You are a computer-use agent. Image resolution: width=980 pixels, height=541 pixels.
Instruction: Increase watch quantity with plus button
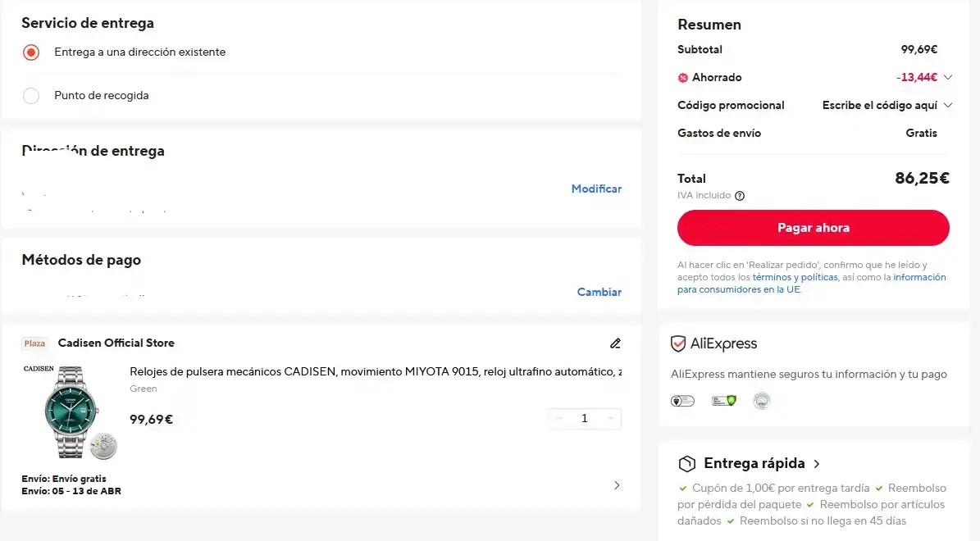tap(610, 419)
